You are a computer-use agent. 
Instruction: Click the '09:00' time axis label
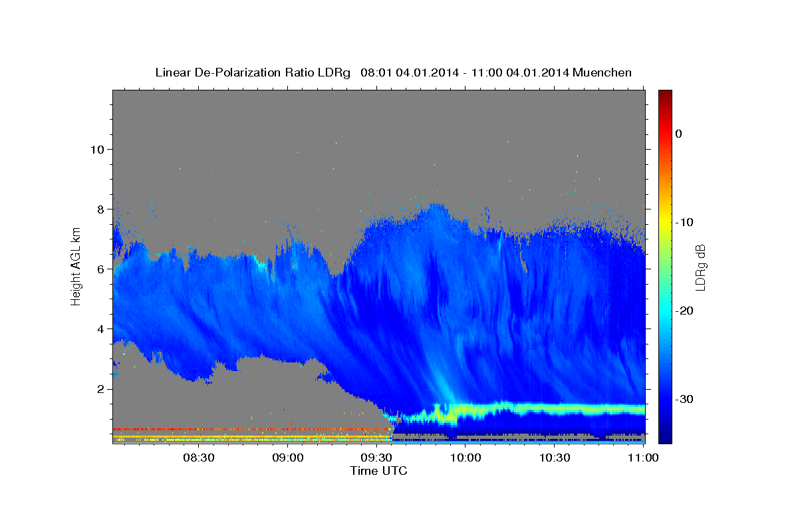287,458
